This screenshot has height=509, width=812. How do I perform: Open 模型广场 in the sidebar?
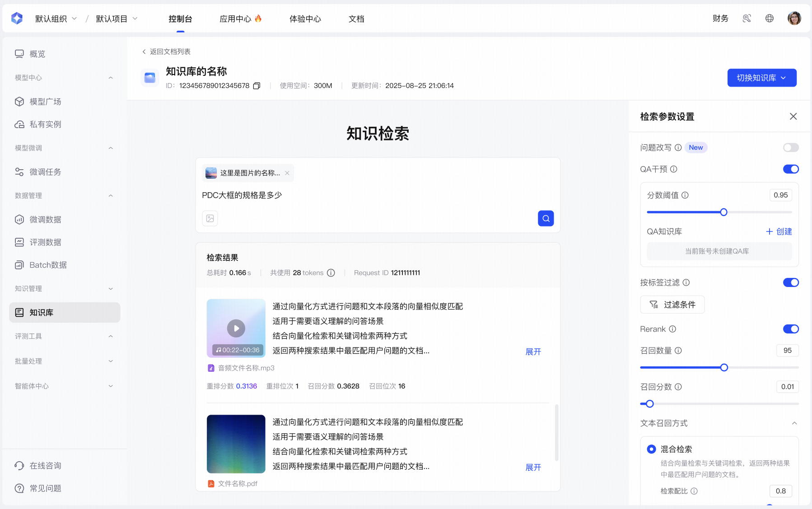45,102
